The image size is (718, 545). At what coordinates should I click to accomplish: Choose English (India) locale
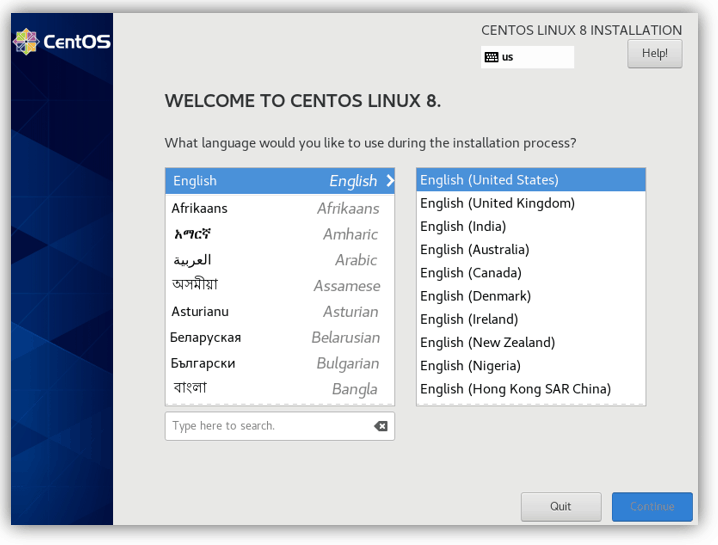[531, 226]
